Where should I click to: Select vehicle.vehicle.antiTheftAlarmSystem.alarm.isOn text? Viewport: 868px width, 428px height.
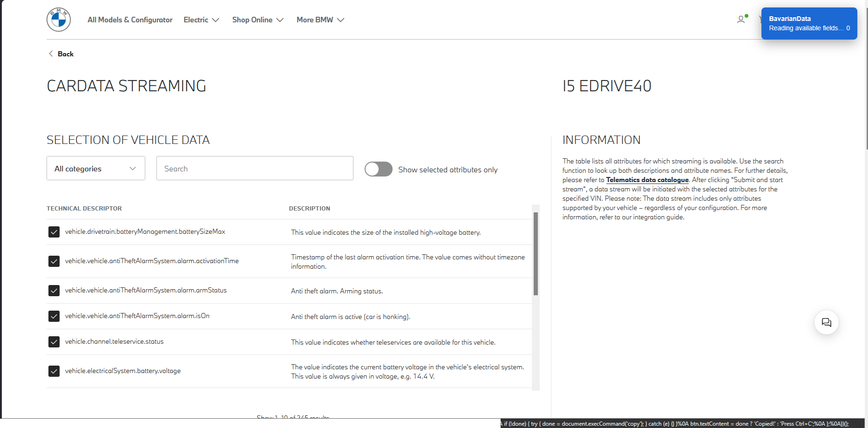pos(137,316)
